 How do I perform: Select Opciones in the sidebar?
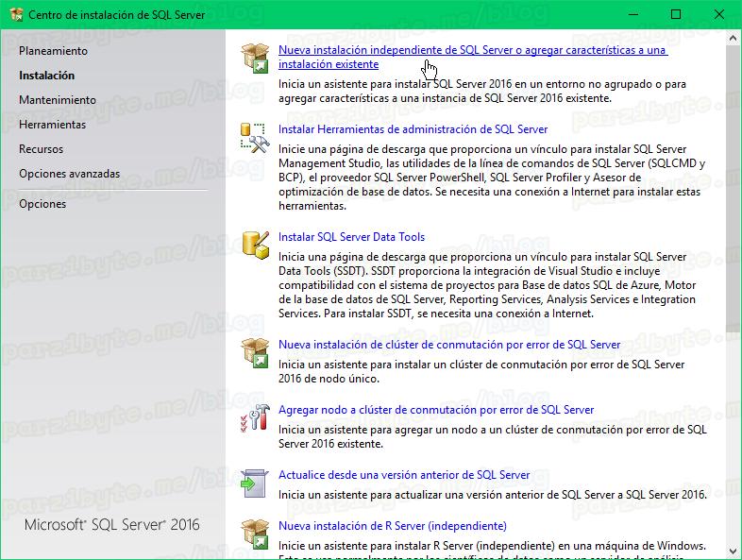(x=42, y=204)
